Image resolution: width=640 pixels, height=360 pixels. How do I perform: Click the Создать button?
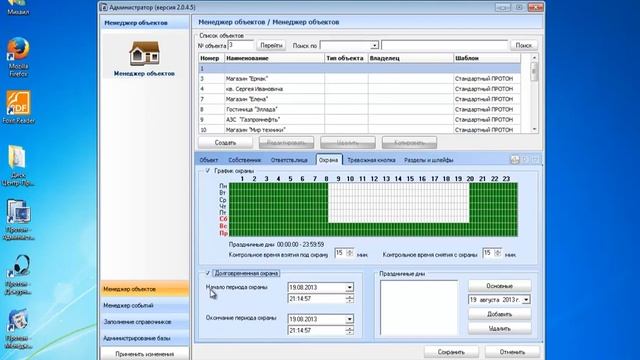click(x=225, y=142)
